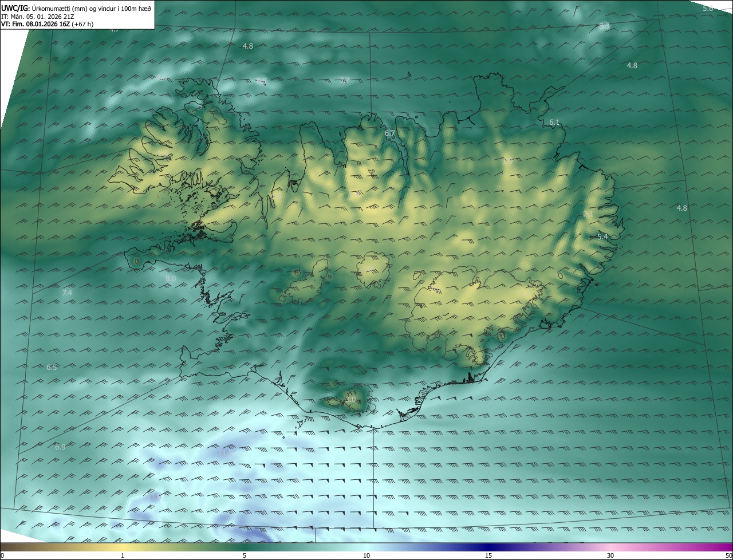This screenshot has width=733, height=560.
Task: Click the 0 tick label on the color scale
Action: [2, 555]
